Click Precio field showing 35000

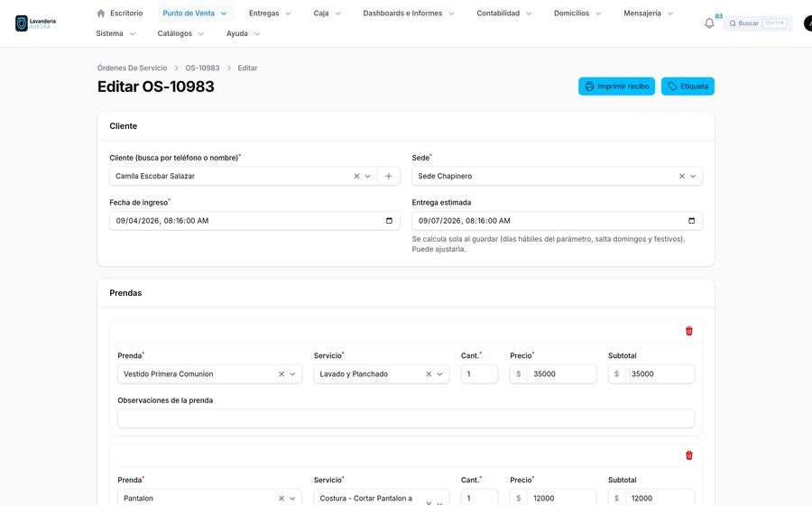click(552, 373)
